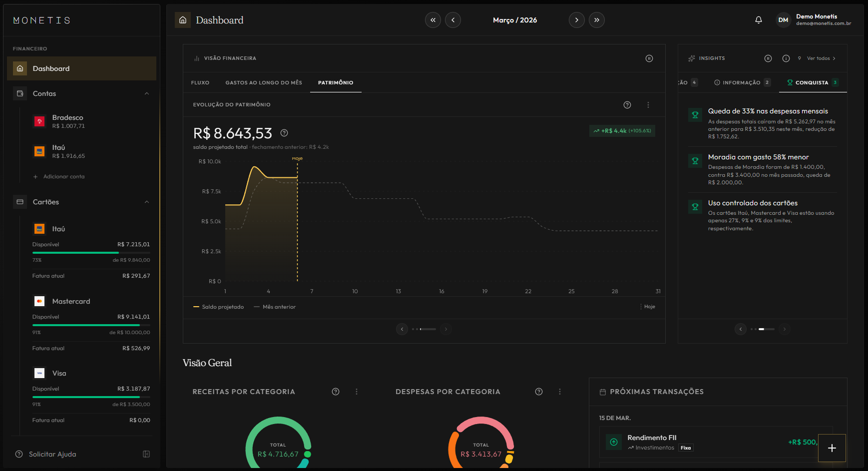The height and width of the screenshot is (471, 868).
Task: Collapse the Contas section
Action: tap(147, 94)
